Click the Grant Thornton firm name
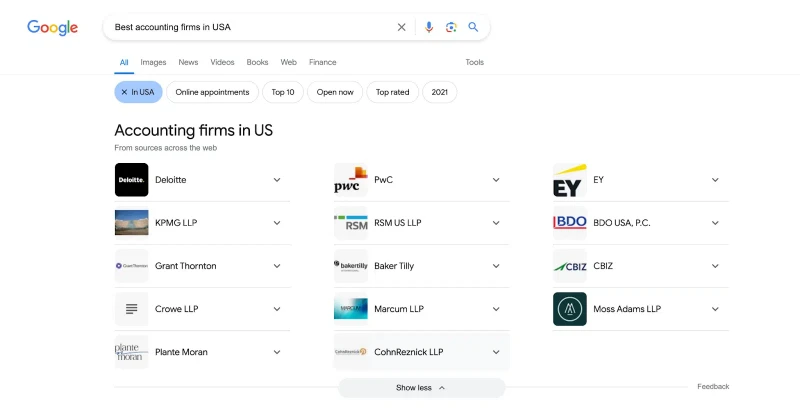The height and width of the screenshot is (408, 800). (x=186, y=266)
